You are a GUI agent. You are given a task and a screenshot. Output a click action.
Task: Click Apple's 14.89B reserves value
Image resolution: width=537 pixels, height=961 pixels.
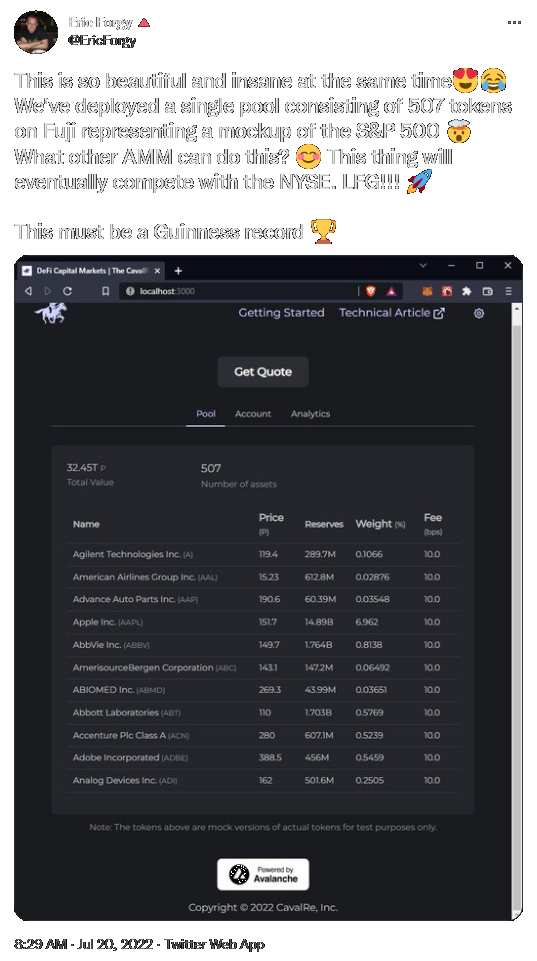[x=319, y=622]
